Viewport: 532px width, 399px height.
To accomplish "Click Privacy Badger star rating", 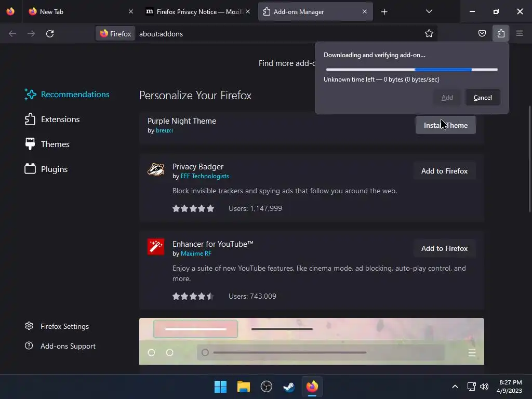I will tap(193, 208).
